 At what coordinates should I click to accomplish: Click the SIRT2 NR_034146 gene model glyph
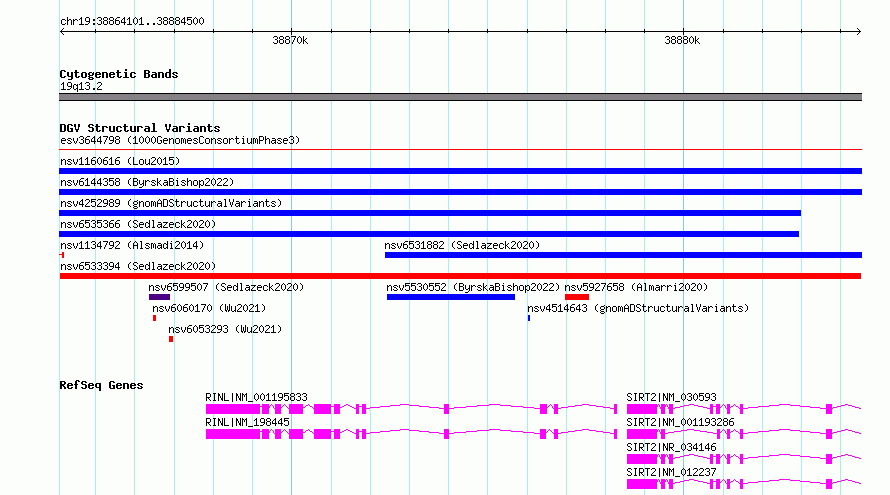744,459
